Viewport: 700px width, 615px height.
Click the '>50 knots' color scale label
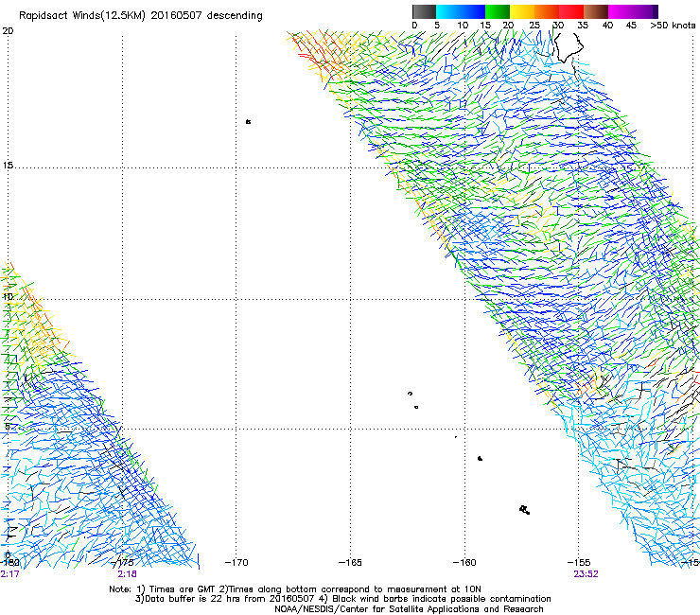pyautogui.click(x=673, y=25)
